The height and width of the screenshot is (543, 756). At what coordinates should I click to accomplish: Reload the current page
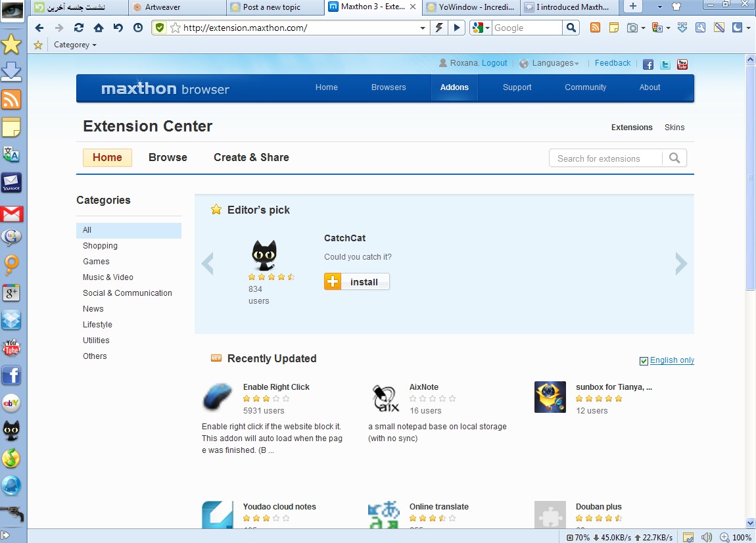(79, 28)
